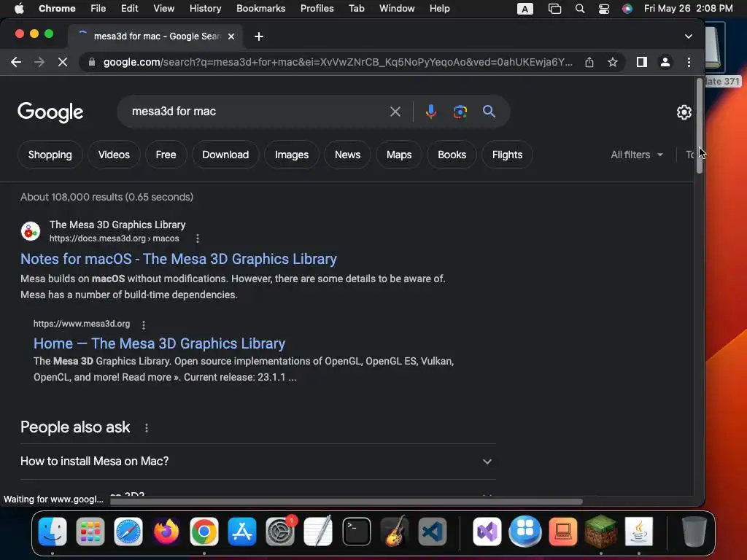
Task: Open Finder from the Dock
Action: coord(53,532)
